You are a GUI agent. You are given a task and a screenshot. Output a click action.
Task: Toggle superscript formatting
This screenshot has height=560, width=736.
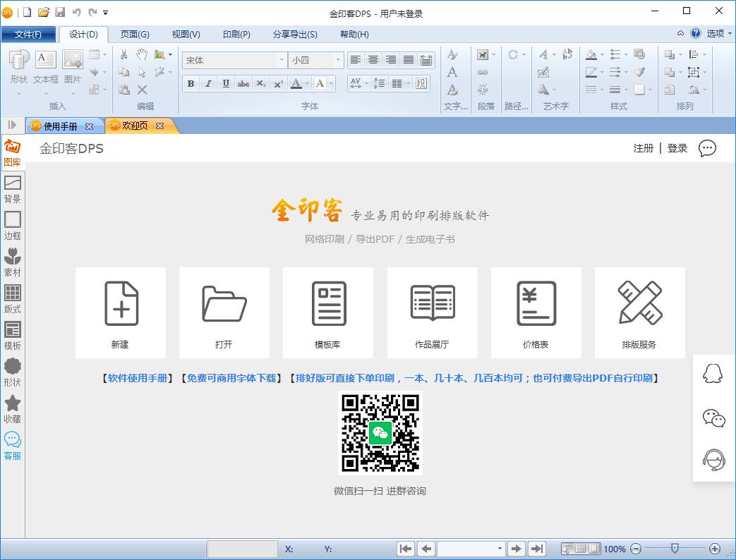click(278, 83)
